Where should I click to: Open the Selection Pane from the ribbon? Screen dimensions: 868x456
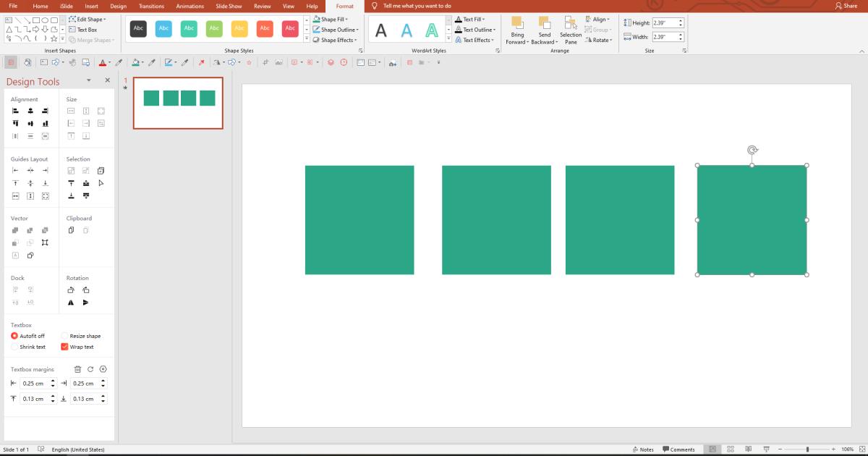[571, 30]
